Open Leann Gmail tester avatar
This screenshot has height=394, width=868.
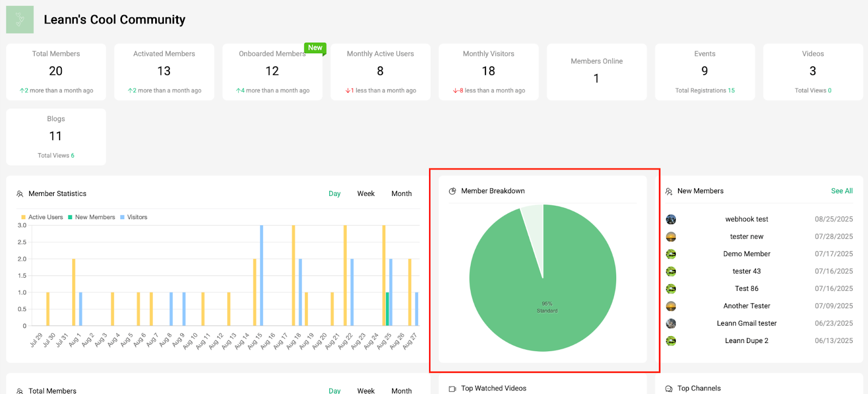[671, 323]
